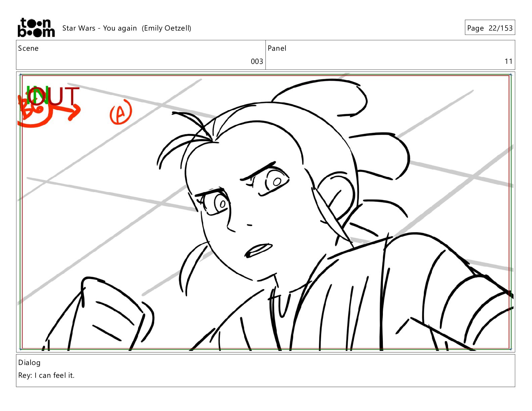Click the dialog line 'Rey: I can feel it.'
The image size is (532, 411).
(x=46, y=375)
